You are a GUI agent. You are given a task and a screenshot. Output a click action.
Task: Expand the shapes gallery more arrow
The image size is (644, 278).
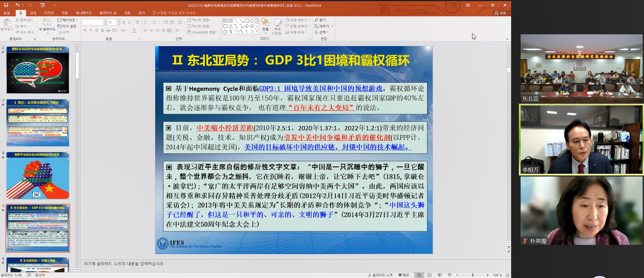point(257,32)
